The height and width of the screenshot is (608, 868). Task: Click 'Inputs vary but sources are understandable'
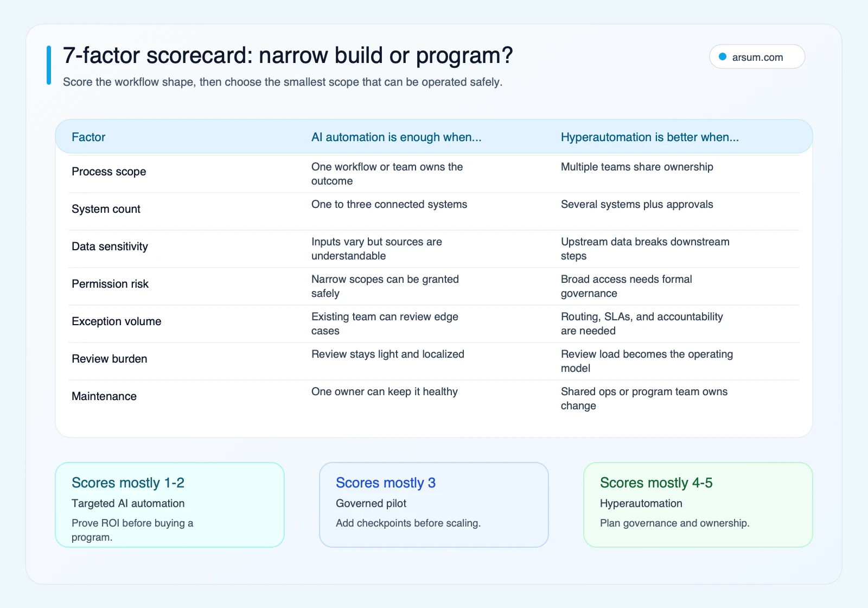(x=376, y=249)
